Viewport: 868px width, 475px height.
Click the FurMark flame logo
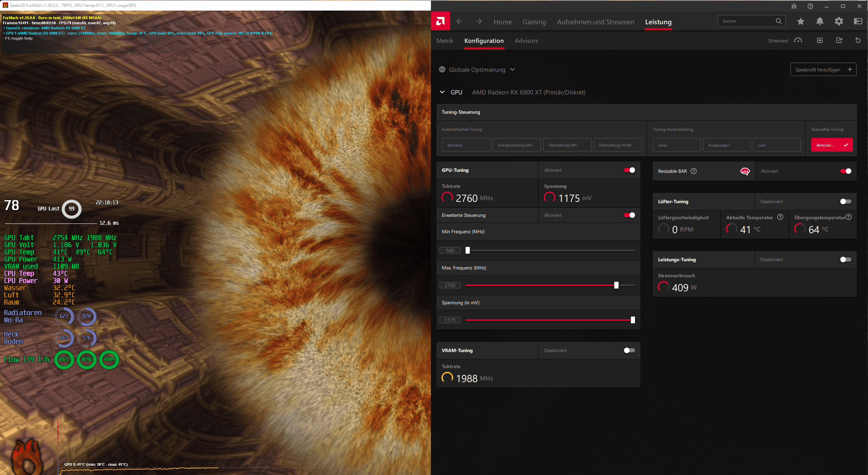28,457
